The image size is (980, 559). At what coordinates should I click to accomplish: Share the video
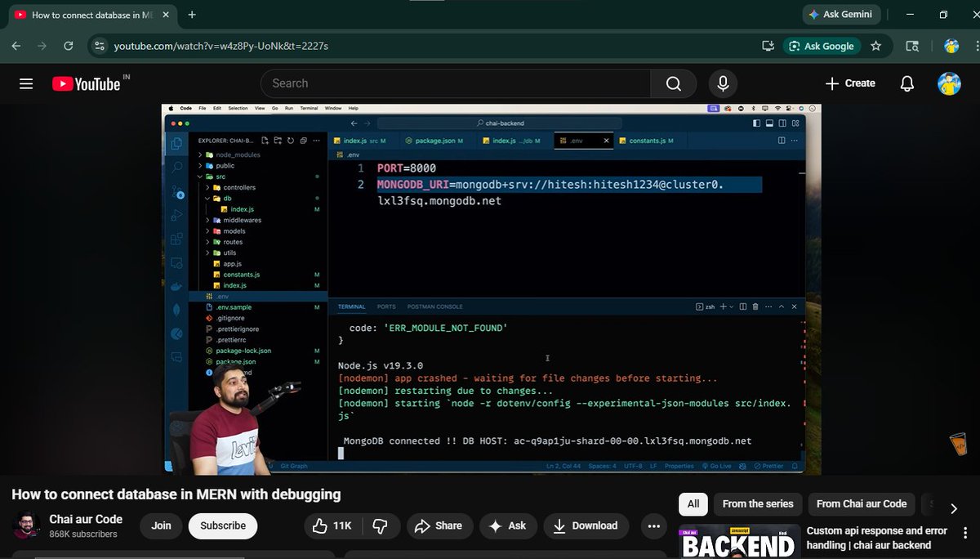pos(439,525)
